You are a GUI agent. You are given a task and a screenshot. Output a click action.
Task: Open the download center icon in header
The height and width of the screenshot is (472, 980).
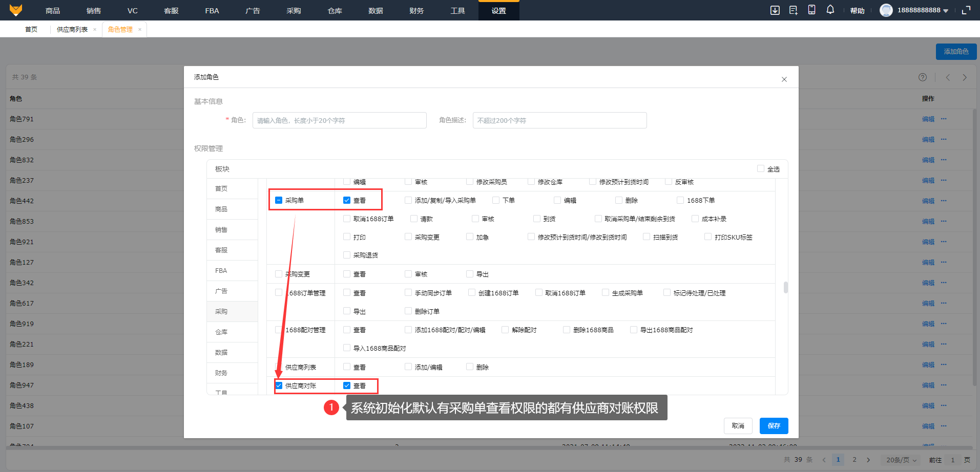[775, 10]
